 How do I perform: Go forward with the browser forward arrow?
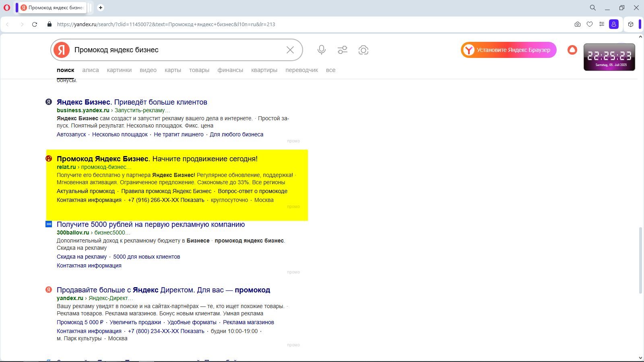(22, 25)
